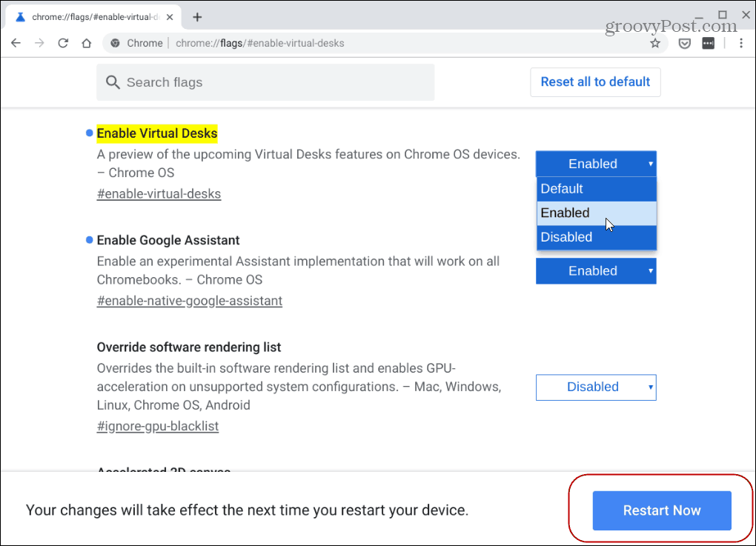Screen dimensions: 756x546
Task: Focus the Search flags input field
Action: [265, 82]
